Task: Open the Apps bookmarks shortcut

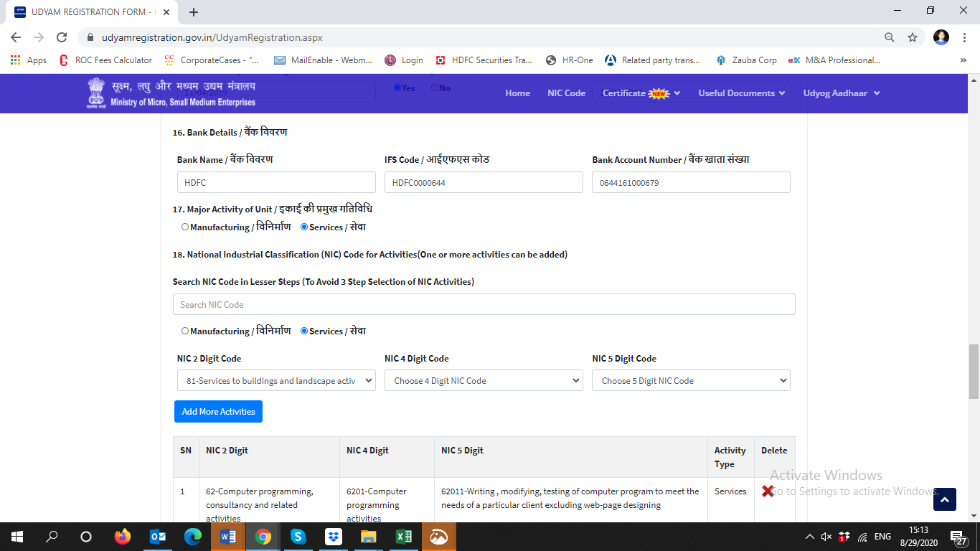Action: [x=29, y=60]
